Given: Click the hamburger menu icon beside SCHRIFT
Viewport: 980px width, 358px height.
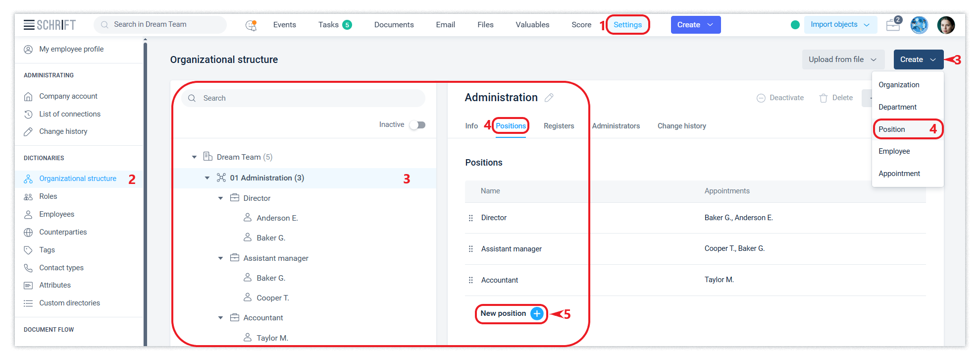Looking at the screenshot, I should 29,25.
